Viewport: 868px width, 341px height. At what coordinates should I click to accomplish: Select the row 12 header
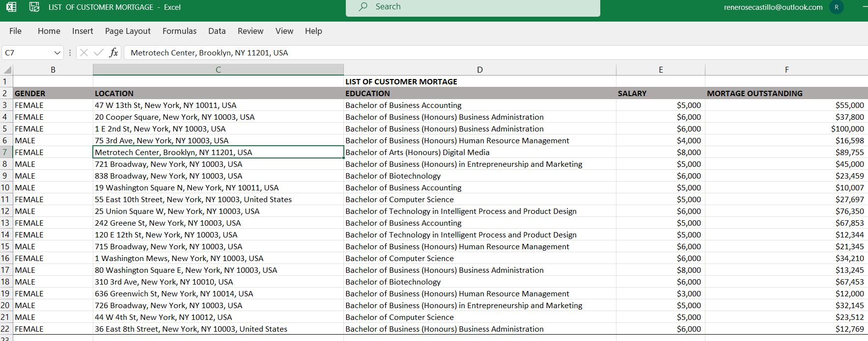click(5, 211)
